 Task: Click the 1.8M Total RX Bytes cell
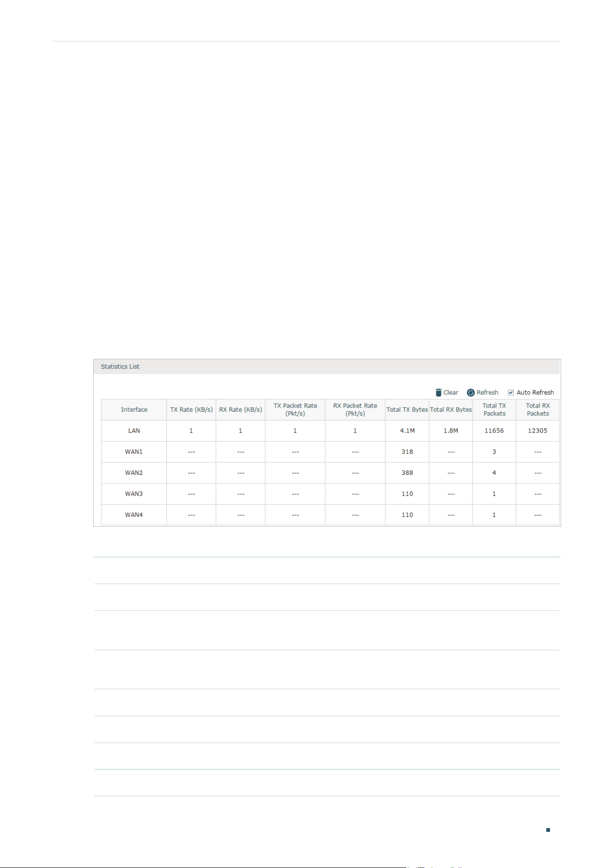click(x=451, y=431)
